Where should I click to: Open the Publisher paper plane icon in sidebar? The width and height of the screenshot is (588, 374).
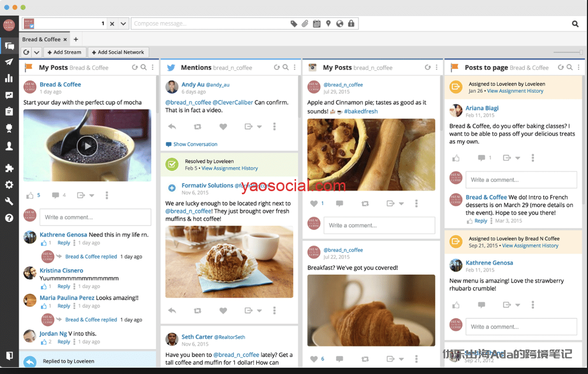tap(9, 62)
